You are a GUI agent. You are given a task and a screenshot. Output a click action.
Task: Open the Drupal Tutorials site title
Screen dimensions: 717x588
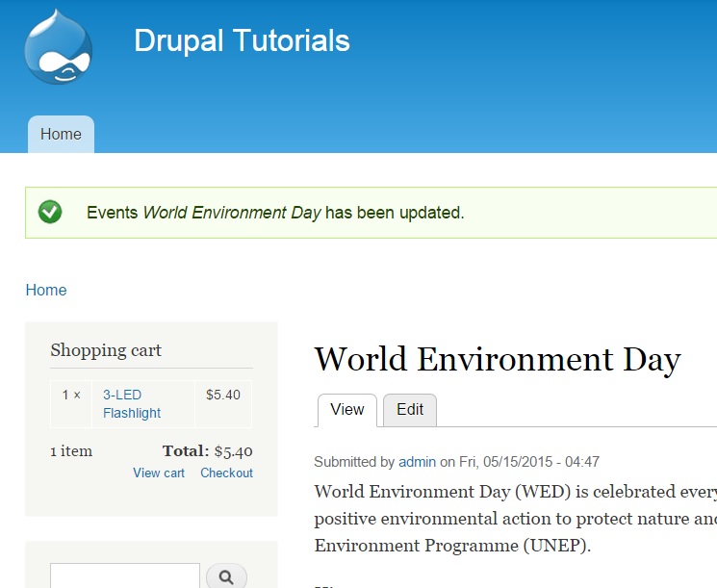[x=242, y=40]
